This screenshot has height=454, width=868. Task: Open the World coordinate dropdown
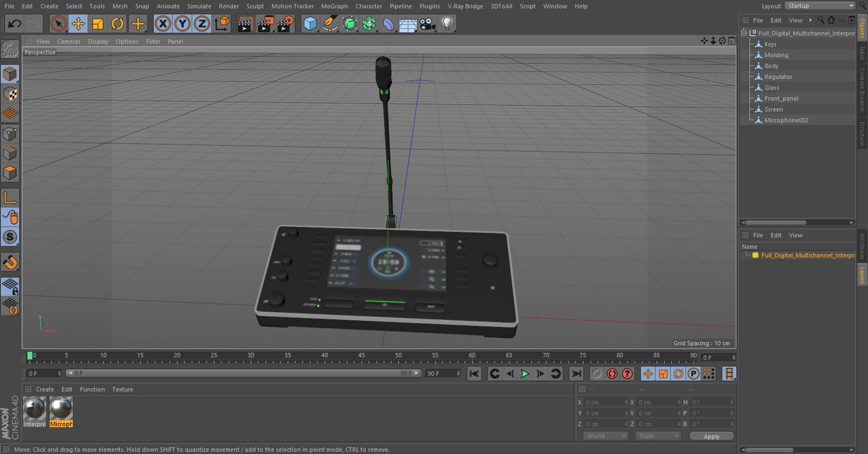click(x=605, y=436)
